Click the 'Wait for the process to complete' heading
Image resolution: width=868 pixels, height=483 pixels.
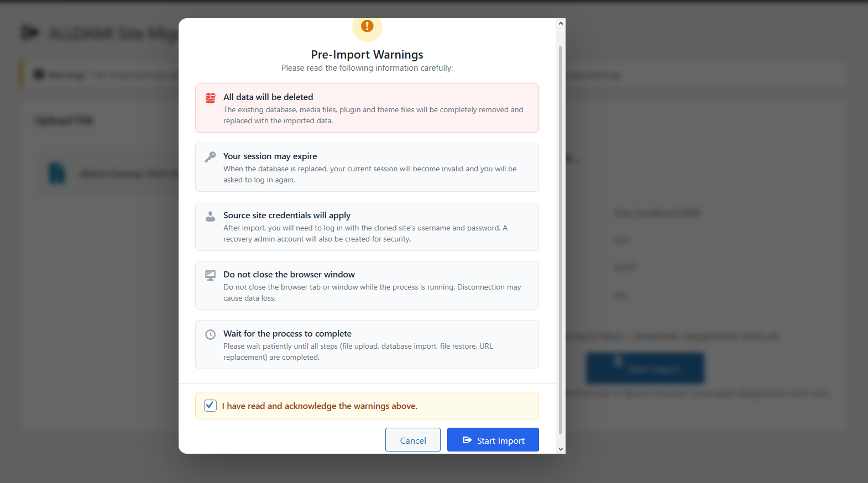(x=287, y=334)
